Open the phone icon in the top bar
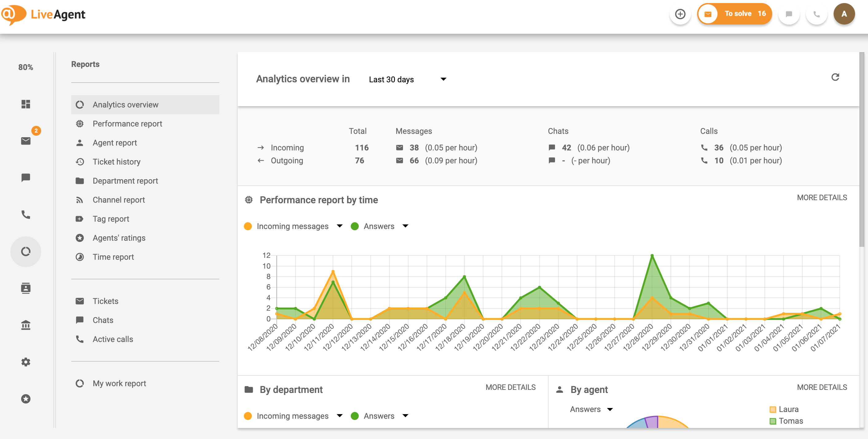 pyautogui.click(x=816, y=14)
